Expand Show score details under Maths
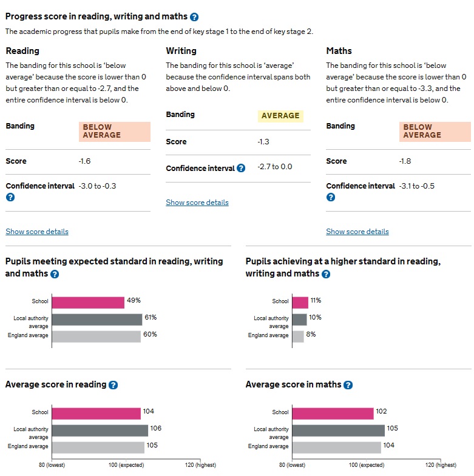Image resolution: width=474 pixels, height=476 pixels. tap(357, 232)
